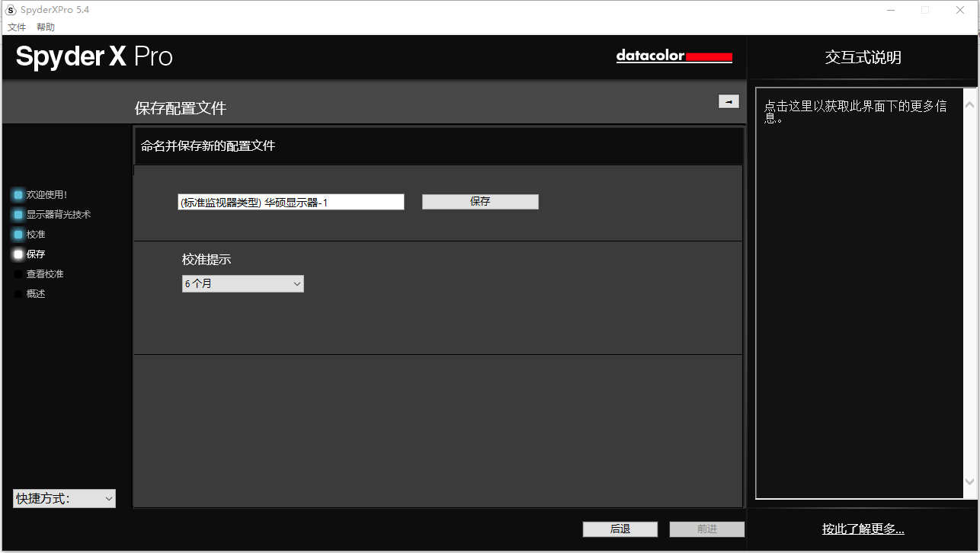Select the 查看校准 step indicator
Image resolution: width=980 pixels, height=553 pixels.
(18, 274)
